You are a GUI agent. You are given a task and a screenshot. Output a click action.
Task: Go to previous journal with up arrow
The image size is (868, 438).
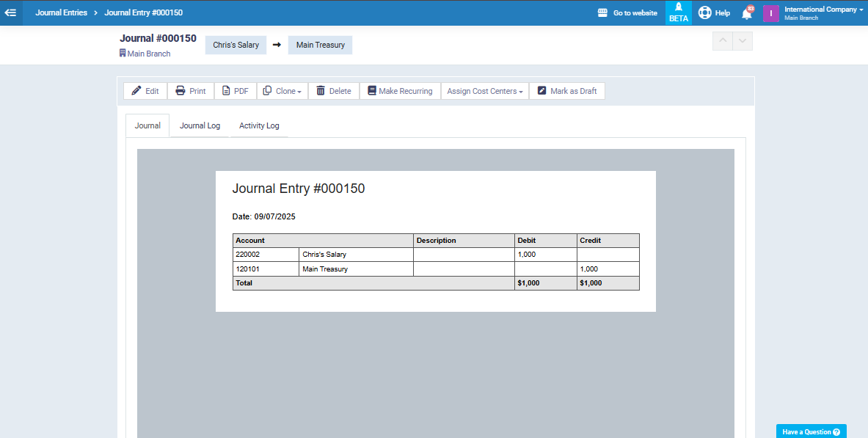pyautogui.click(x=723, y=42)
